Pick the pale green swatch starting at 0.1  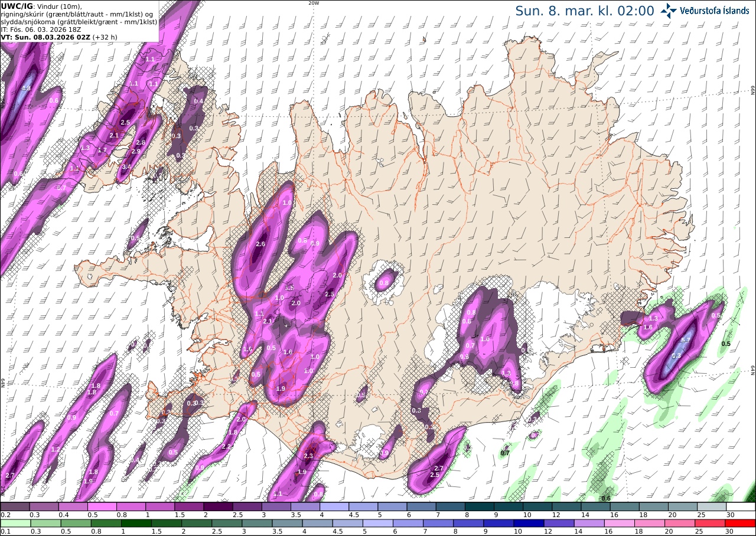coord(15,523)
